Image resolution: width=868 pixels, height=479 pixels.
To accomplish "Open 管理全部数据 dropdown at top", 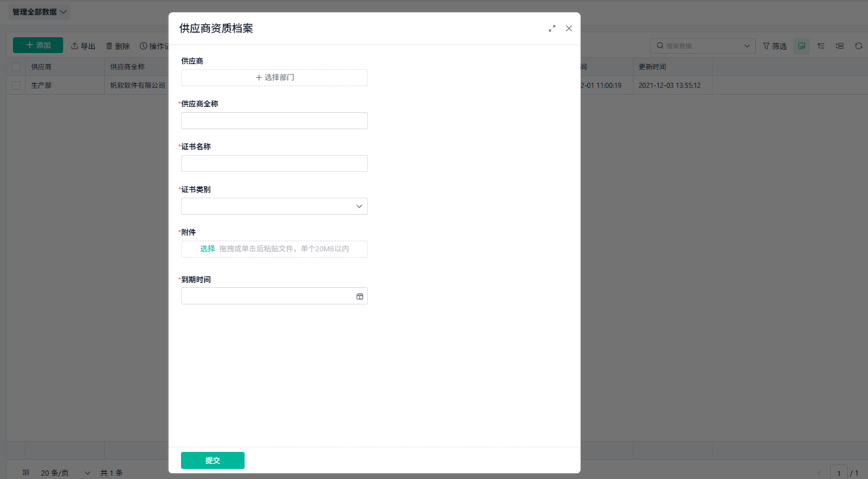I will click(40, 12).
